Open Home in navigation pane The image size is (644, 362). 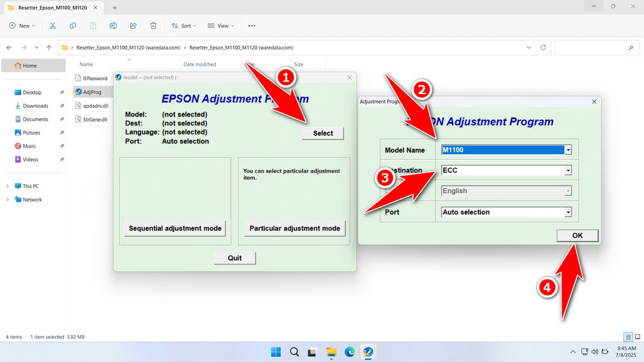tap(33, 65)
